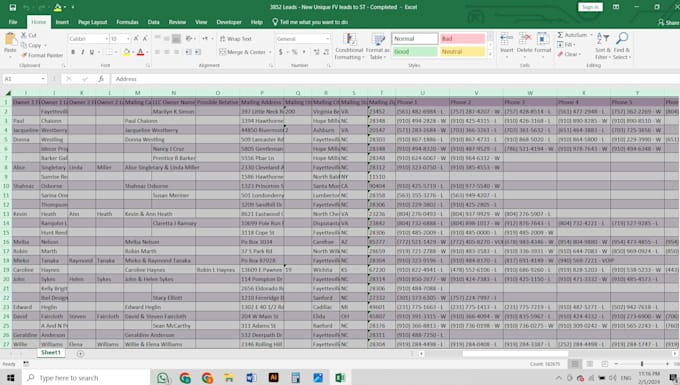Expand the cell styles gallery
Image resolution: width=680 pixels, height=385 pixels.
tap(490, 55)
